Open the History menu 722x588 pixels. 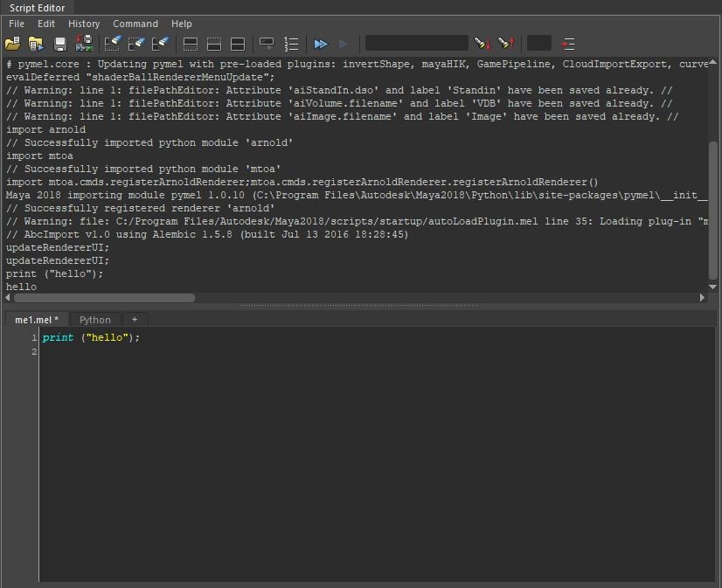(84, 24)
